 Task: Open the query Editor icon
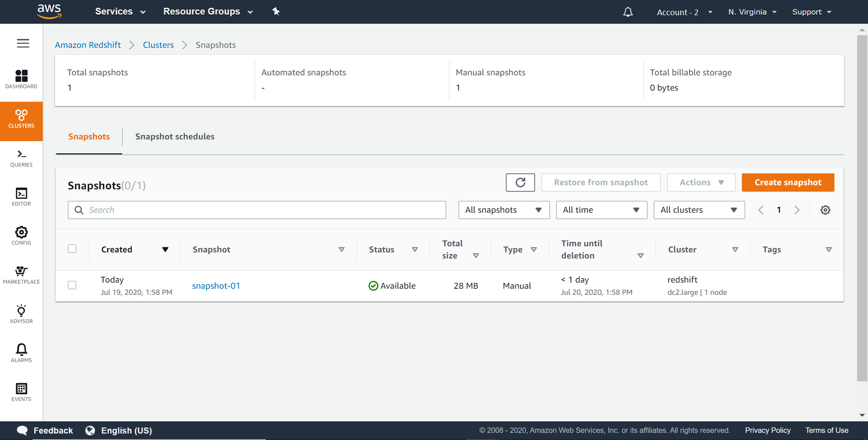[x=21, y=197]
